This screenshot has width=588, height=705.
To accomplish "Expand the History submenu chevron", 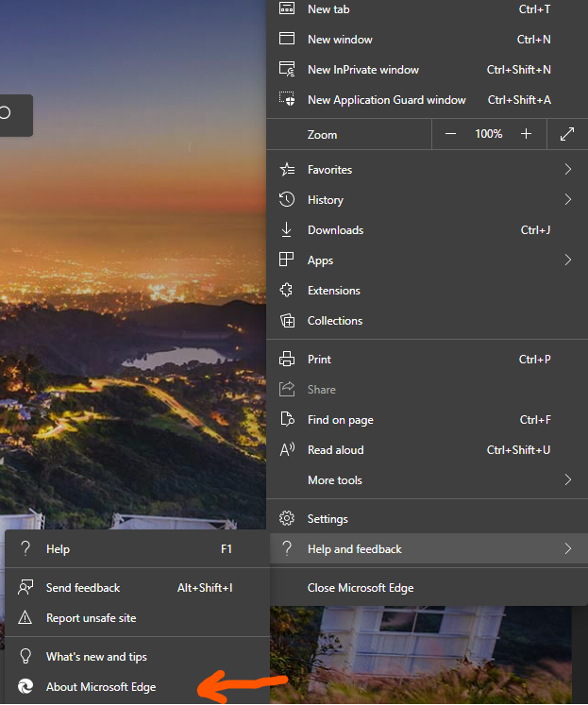I will (567, 200).
